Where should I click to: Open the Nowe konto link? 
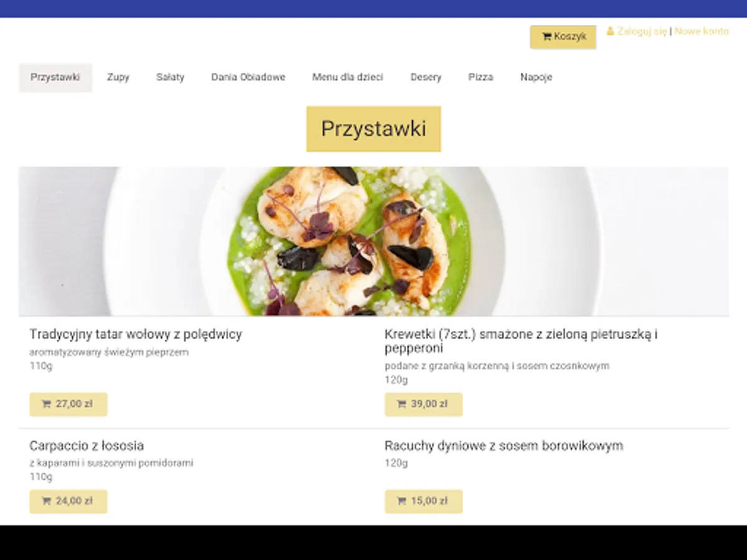[702, 31]
